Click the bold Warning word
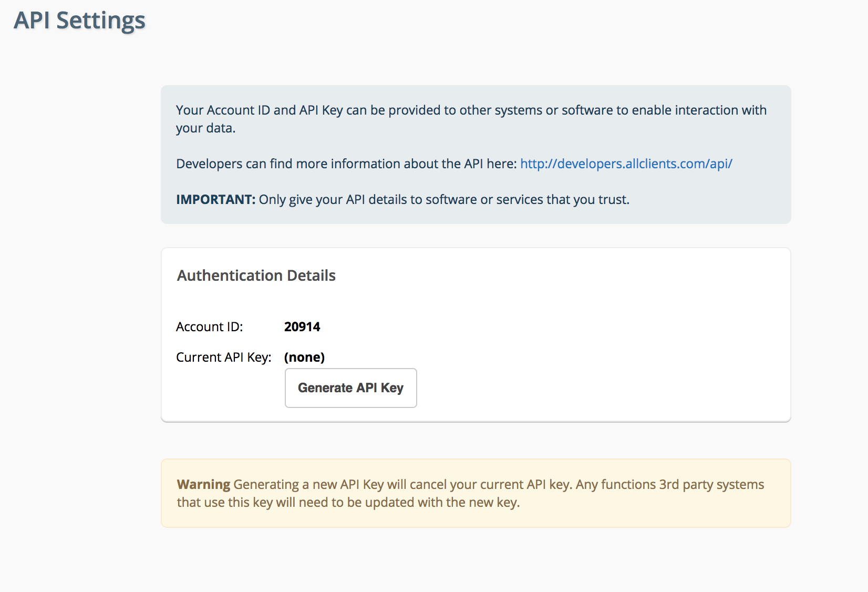Image resolution: width=868 pixels, height=592 pixels. tap(203, 484)
